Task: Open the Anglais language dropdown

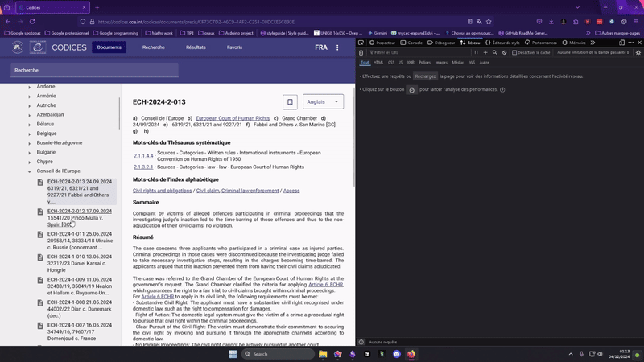Action: point(324,102)
